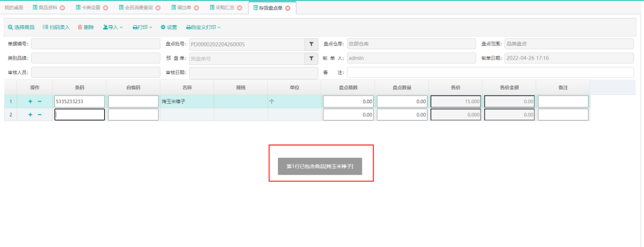Click the 盘点数量 field in row 1
Screen dimensions: 644x247
[401, 101]
